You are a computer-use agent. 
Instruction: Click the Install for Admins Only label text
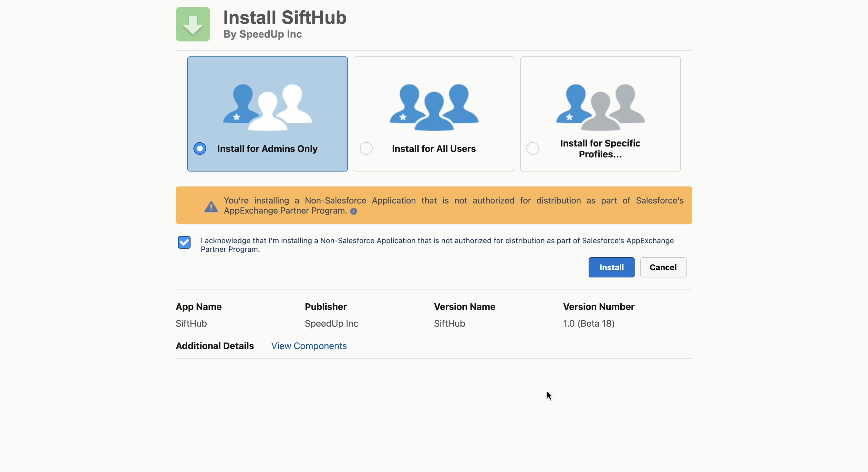(267, 149)
